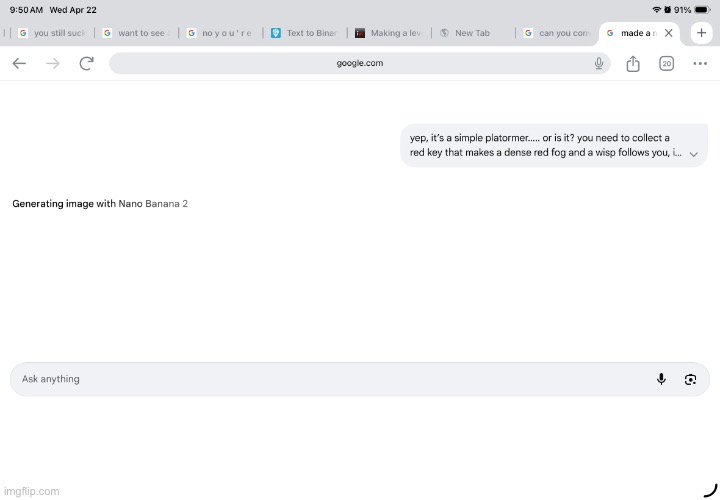The width and height of the screenshot is (720, 500).
Task: Open the tab switcher showing 20 tabs
Action: coord(666,63)
